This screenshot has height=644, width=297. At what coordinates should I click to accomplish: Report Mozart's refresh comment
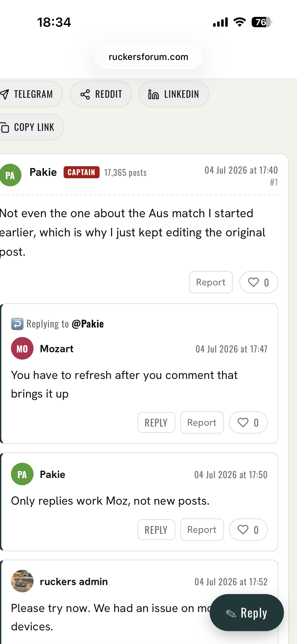(202, 423)
